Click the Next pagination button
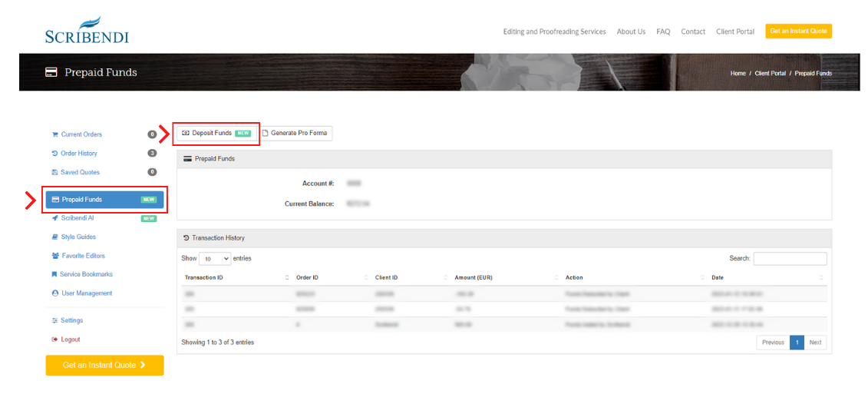 (x=815, y=343)
